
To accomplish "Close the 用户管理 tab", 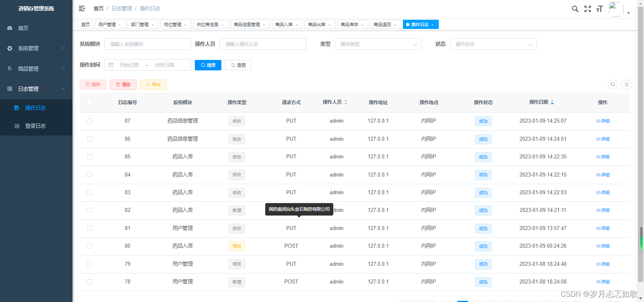I will [x=120, y=25].
